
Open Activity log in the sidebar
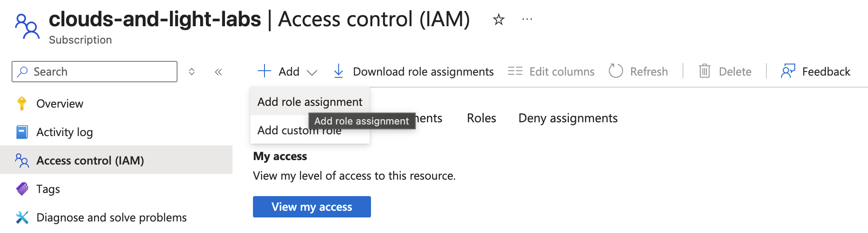tap(116, 132)
